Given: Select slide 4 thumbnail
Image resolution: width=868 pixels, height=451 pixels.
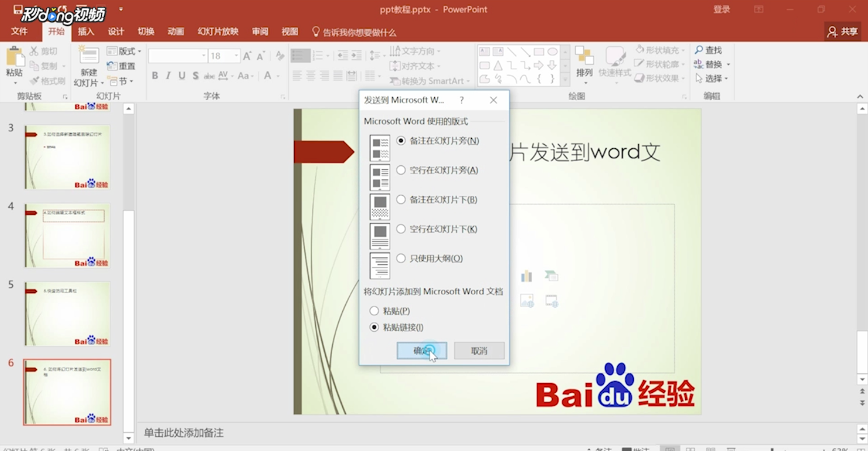Looking at the screenshot, I should tap(67, 235).
